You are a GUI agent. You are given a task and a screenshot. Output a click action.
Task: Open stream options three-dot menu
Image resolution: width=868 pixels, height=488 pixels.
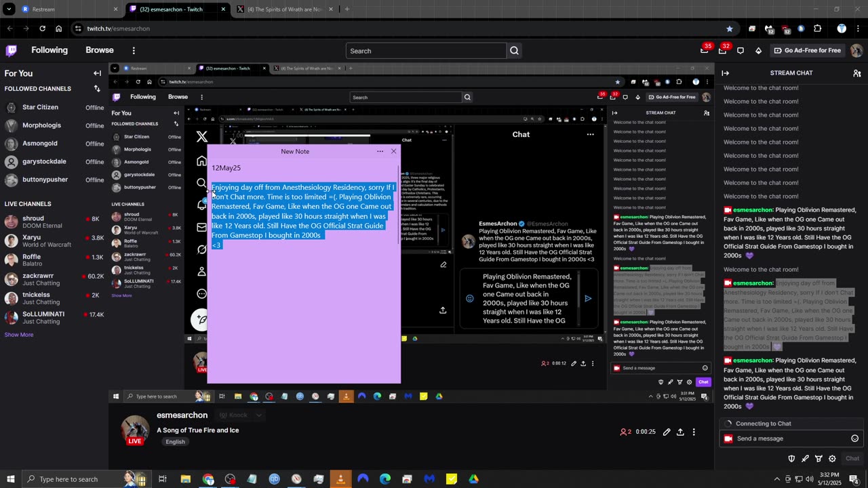(x=694, y=432)
